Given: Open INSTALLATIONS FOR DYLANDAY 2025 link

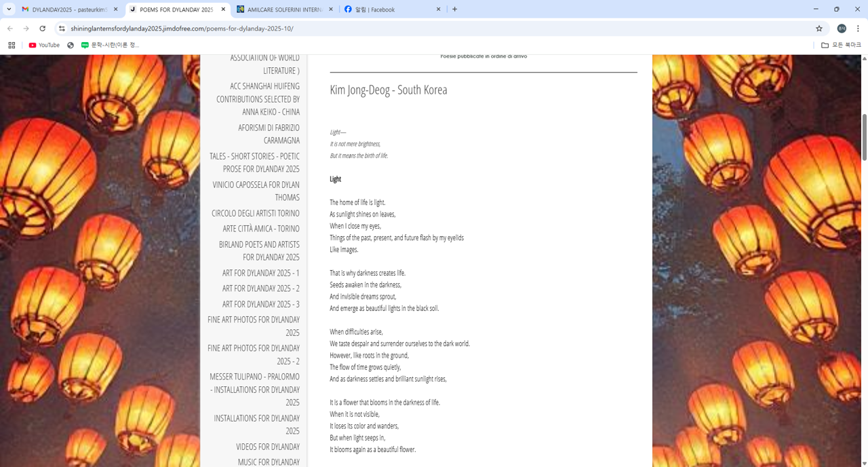Looking at the screenshot, I should click(256, 424).
